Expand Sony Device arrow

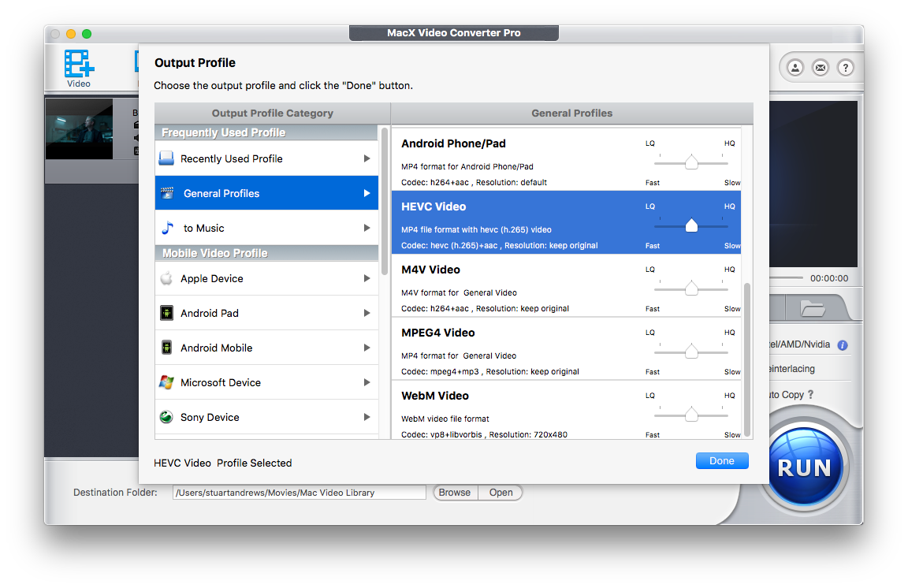point(367,417)
